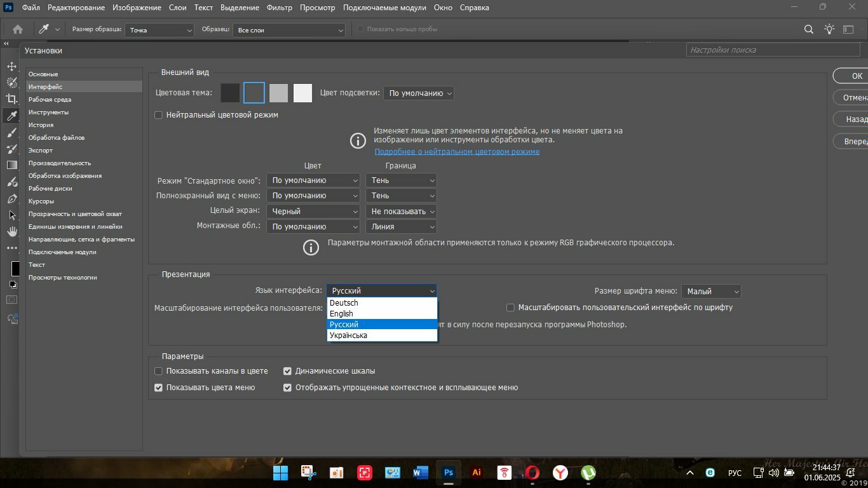Image resolution: width=868 pixels, height=488 pixels.
Task: Open Монтажные обл. border dropdown Линия
Action: click(x=402, y=226)
